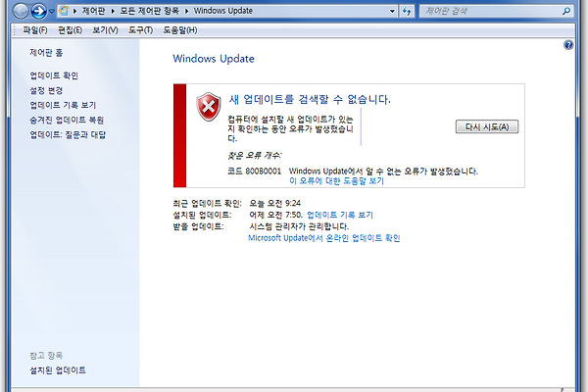Select 설정 변경 in the left sidebar
Image resolution: width=588 pixels, height=392 pixels.
(49, 90)
